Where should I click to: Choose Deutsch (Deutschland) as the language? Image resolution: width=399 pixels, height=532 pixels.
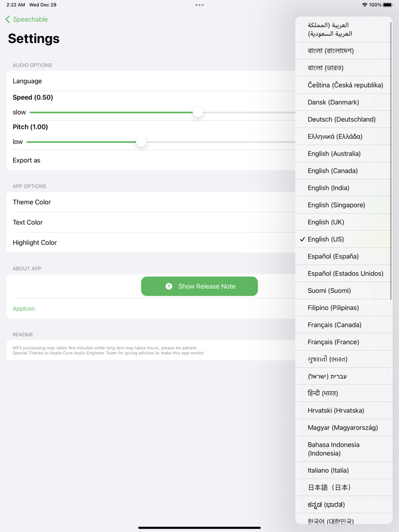(x=343, y=119)
